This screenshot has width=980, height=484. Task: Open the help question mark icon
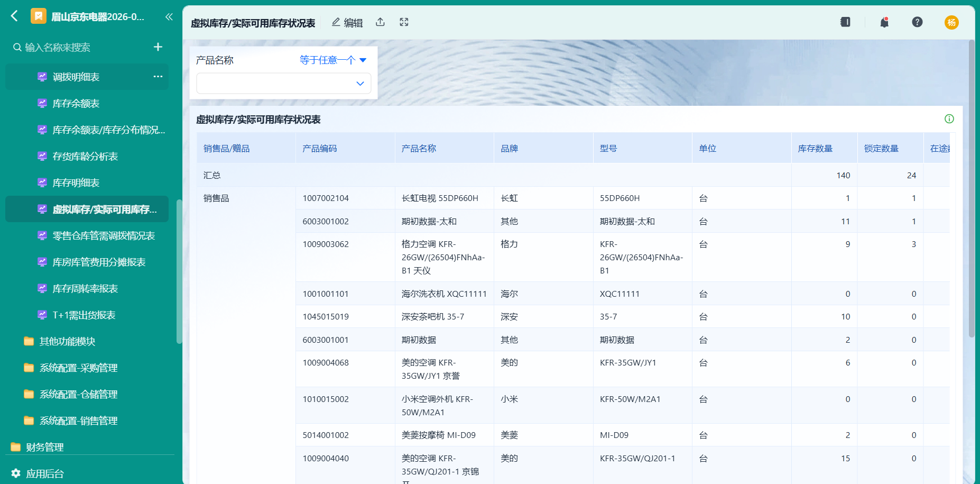point(917,22)
